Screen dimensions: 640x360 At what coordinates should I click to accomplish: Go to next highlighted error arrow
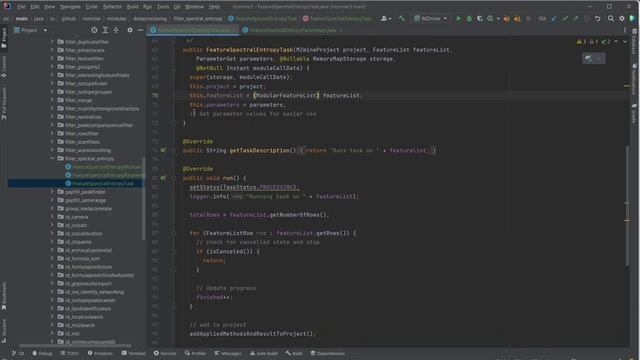[624, 42]
